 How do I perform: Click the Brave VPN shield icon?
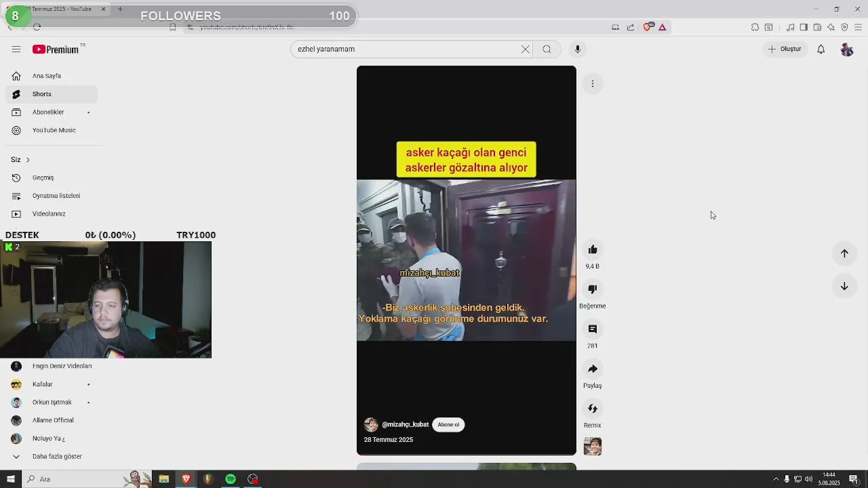[x=844, y=27]
